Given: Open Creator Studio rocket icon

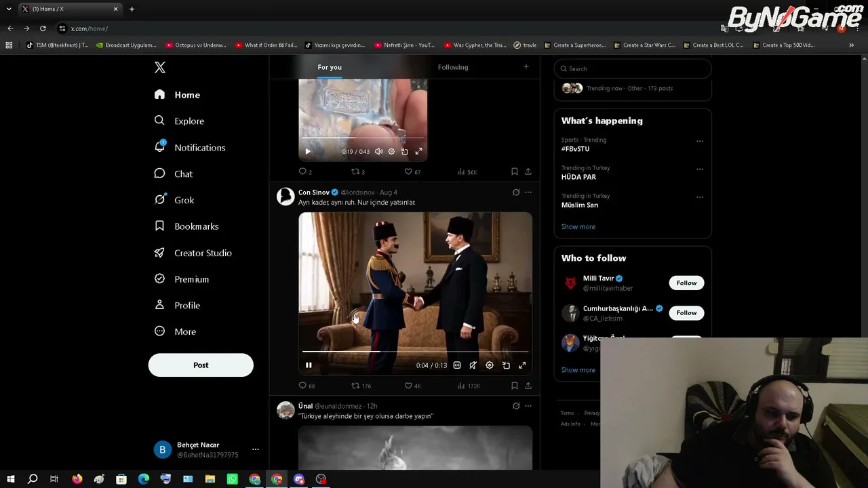Looking at the screenshot, I should tap(159, 253).
